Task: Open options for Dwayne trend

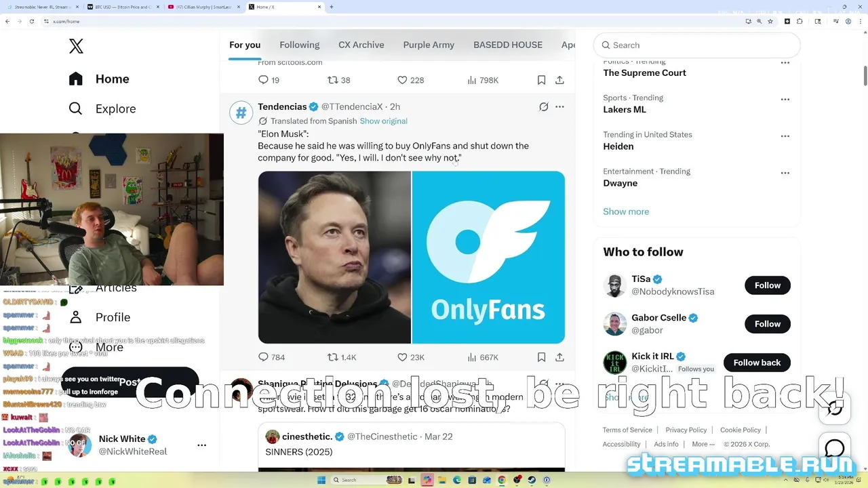Action: click(x=785, y=173)
